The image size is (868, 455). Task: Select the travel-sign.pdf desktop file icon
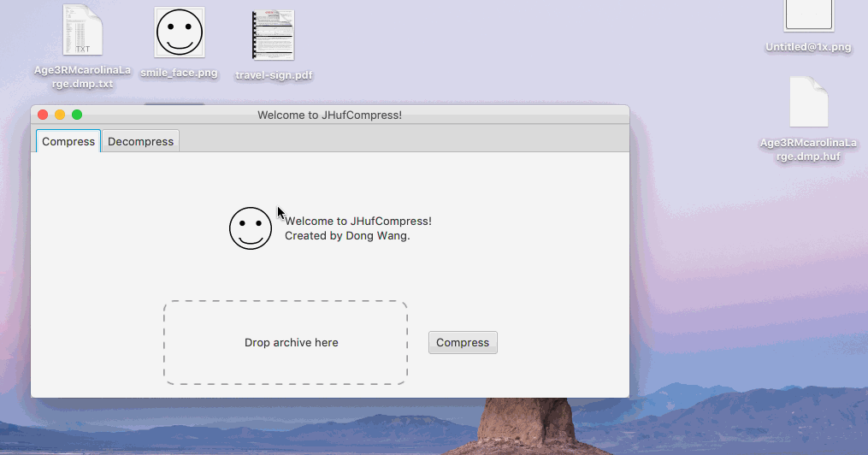coord(273,35)
